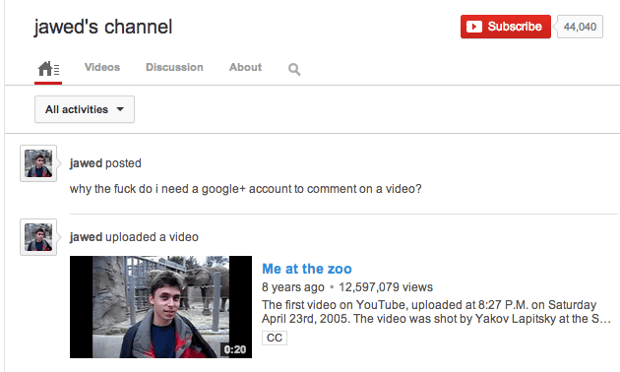Subscribe to jawed's channel
The height and width of the screenshot is (372, 620).
tap(505, 26)
